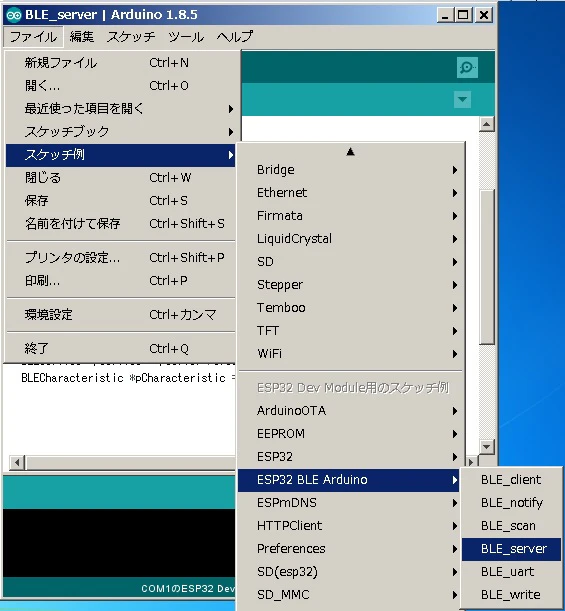Screen dimensions: 565x611
Task: Select ESP32 BLE Arduino examples entry
Action: (349, 480)
